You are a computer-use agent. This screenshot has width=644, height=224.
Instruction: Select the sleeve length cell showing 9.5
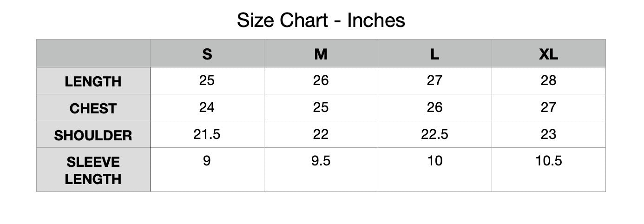pyautogui.click(x=321, y=161)
